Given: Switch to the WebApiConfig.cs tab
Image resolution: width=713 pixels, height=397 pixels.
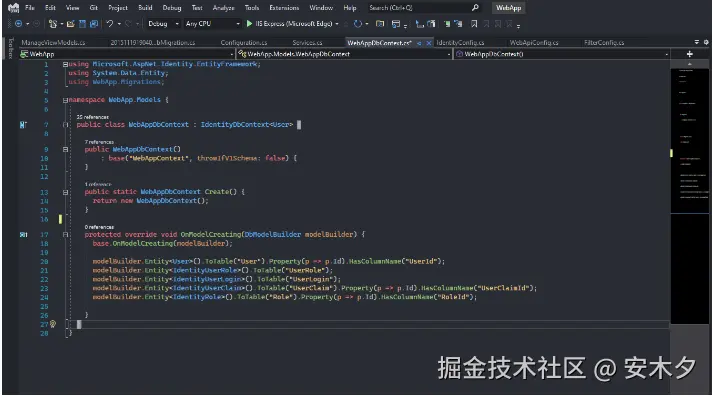Looking at the screenshot, I should (534, 42).
